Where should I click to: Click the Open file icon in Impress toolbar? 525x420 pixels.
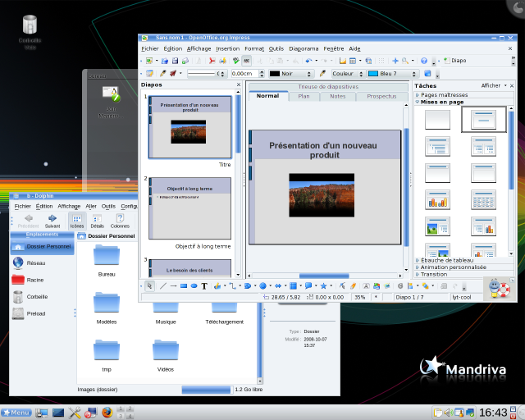pyautogui.click(x=164, y=61)
